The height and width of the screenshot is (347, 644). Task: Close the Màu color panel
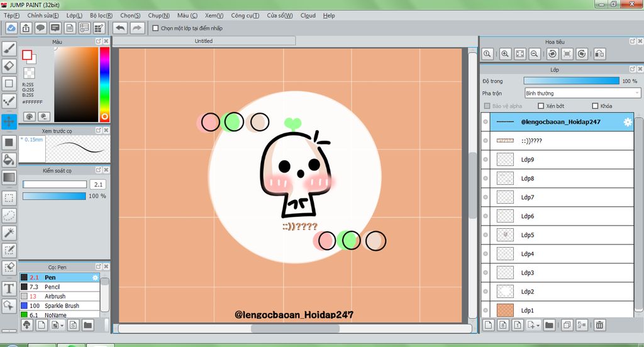tap(106, 41)
